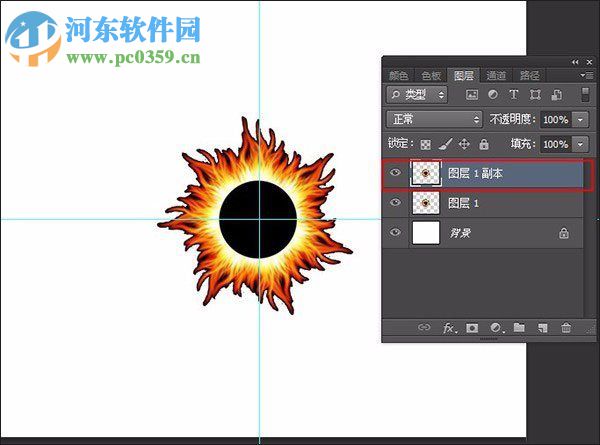Lock all padlock icon in lock row
The image size is (600, 445).
click(484, 144)
